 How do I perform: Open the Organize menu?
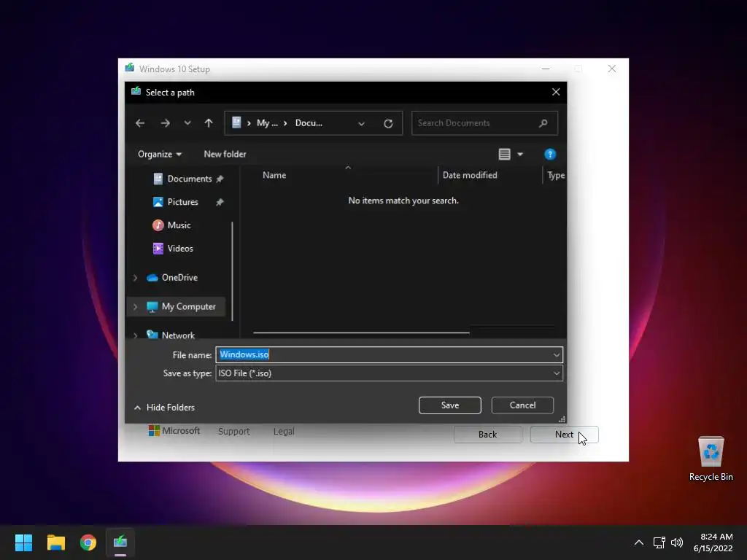tap(160, 155)
